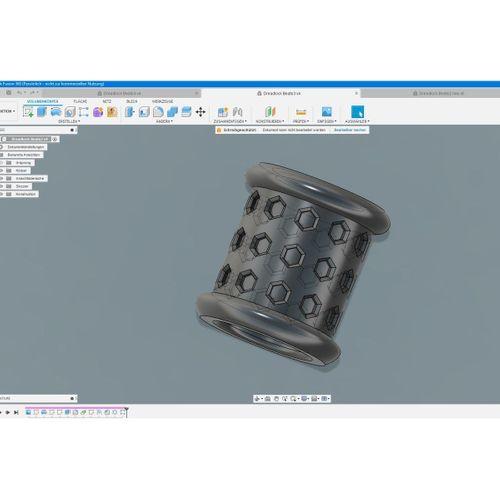Collapse the browser panel with its dot button

(x=72, y=130)
